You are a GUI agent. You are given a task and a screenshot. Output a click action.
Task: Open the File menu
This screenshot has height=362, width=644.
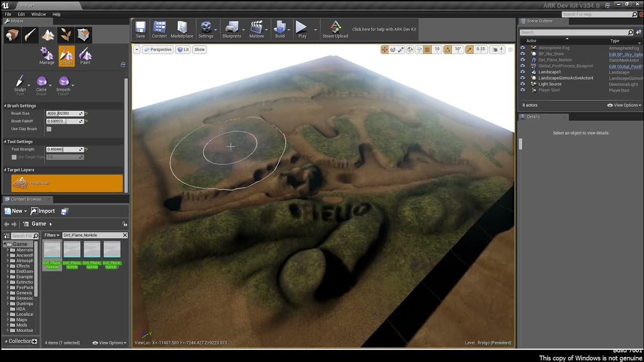[8, 14]
